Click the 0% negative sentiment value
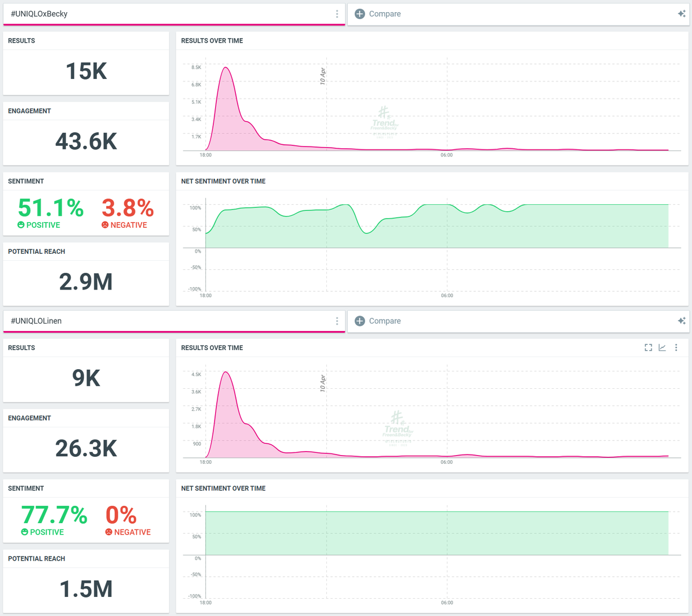Screen dimensions: 692x616 121,515
